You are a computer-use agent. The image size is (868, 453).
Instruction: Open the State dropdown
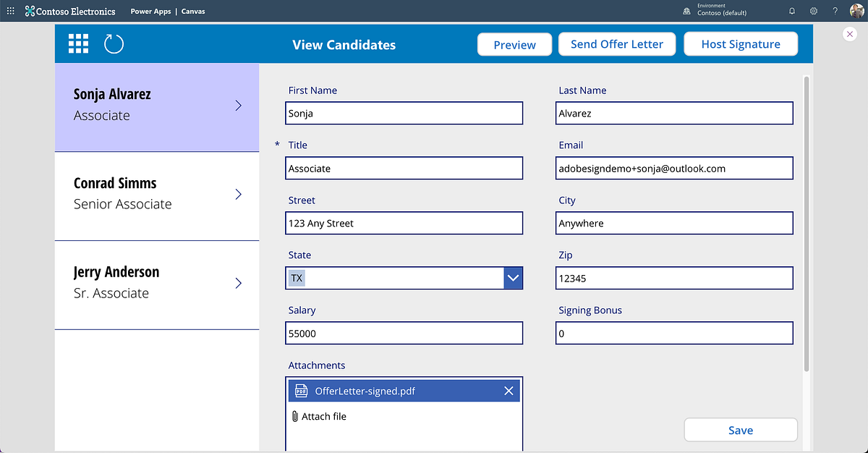point(513,278)
